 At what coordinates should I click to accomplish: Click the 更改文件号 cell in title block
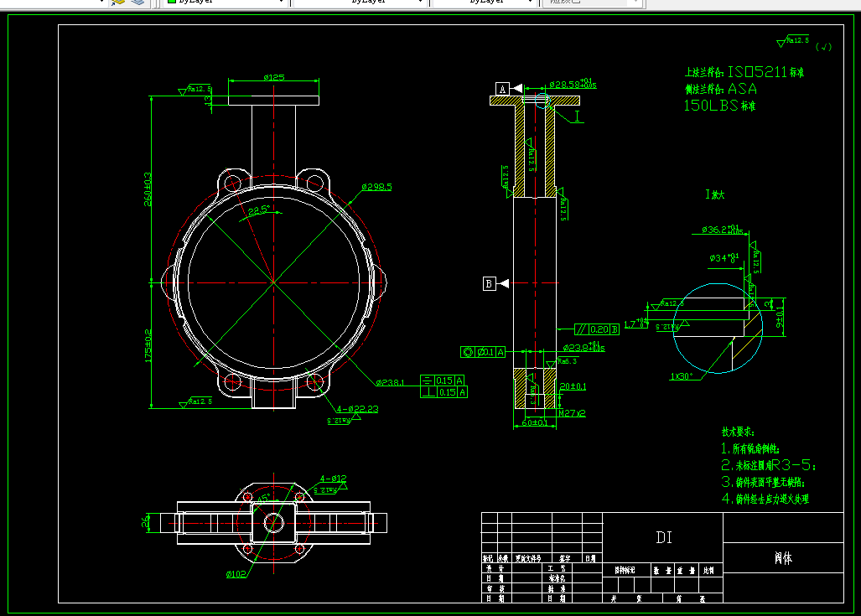pyautogui.click(x=532, y=558)
